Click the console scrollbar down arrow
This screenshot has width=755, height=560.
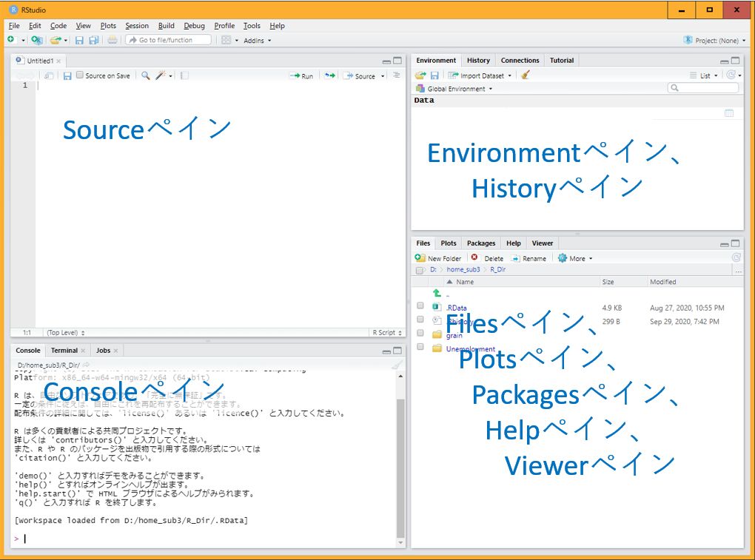[400, 543]
